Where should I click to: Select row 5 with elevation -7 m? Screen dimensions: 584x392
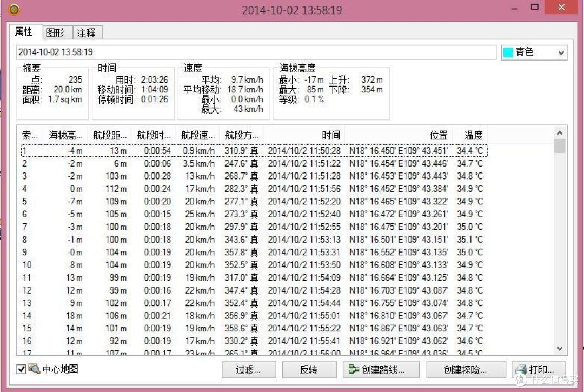[254, 201]
